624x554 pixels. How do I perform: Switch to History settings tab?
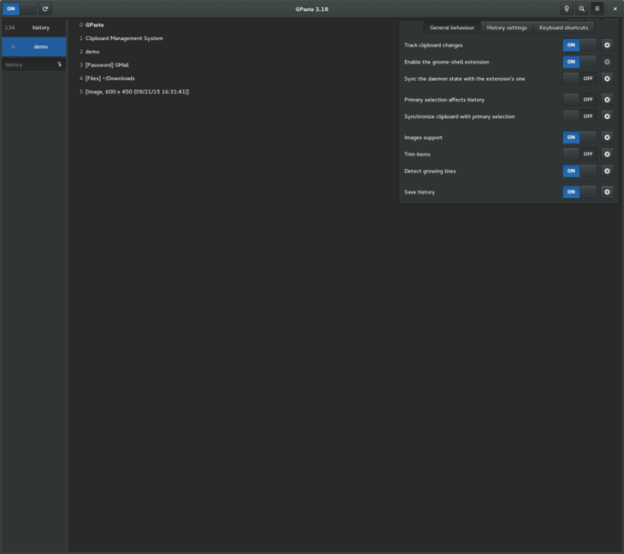pos(506,27)
